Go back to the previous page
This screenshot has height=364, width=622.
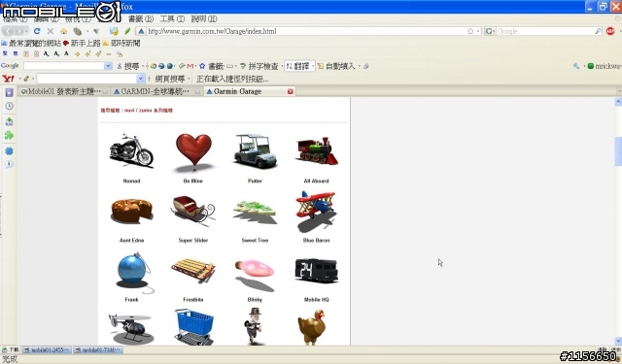pyautogui.click(x=9, y=31)
